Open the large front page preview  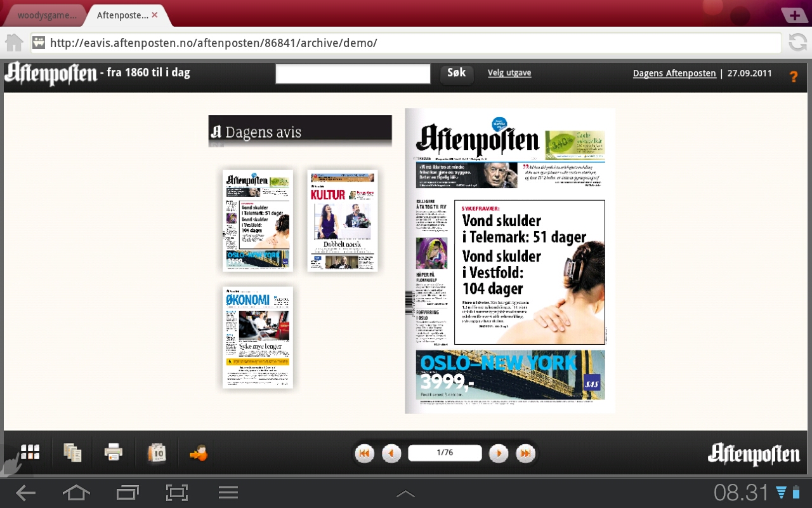pyautogui.click(x=510, y=260)
